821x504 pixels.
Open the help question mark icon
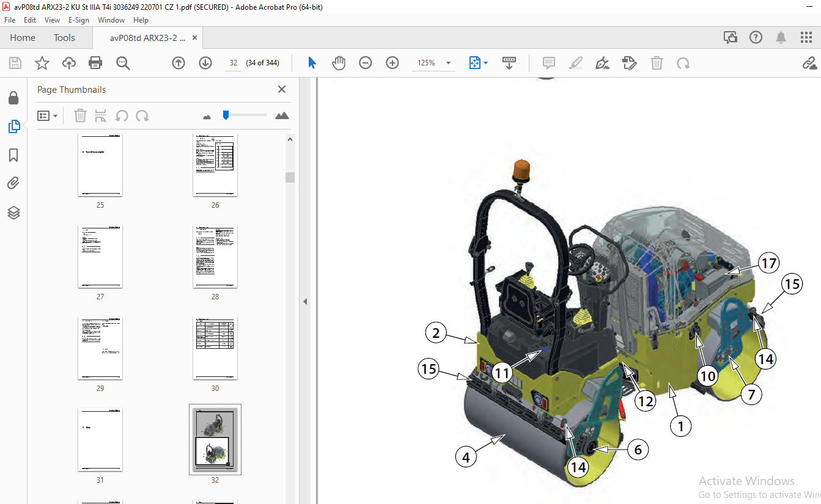[x=756, y=38]
